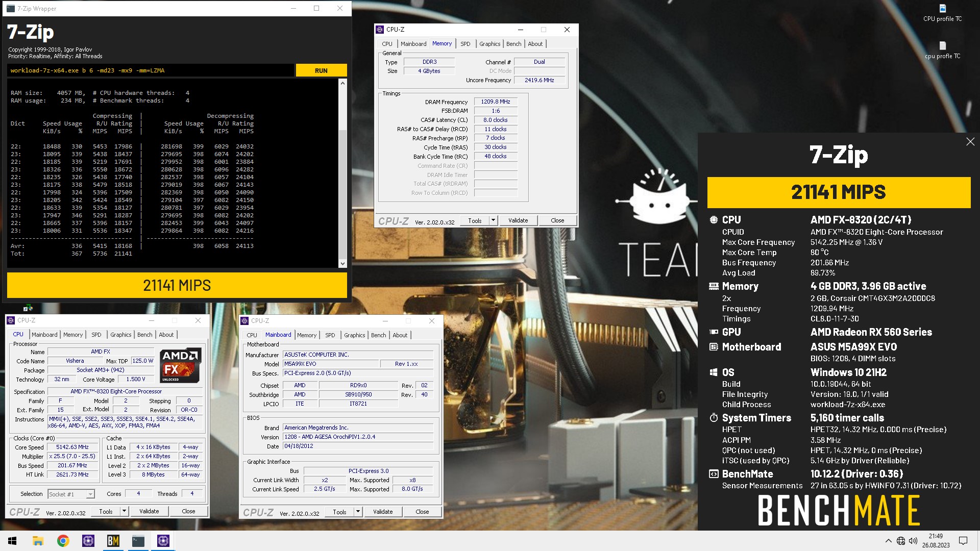This screenshot has width=980, height=551.
Task: Close the BenchMate result panel with X
Action: point(970,142)
